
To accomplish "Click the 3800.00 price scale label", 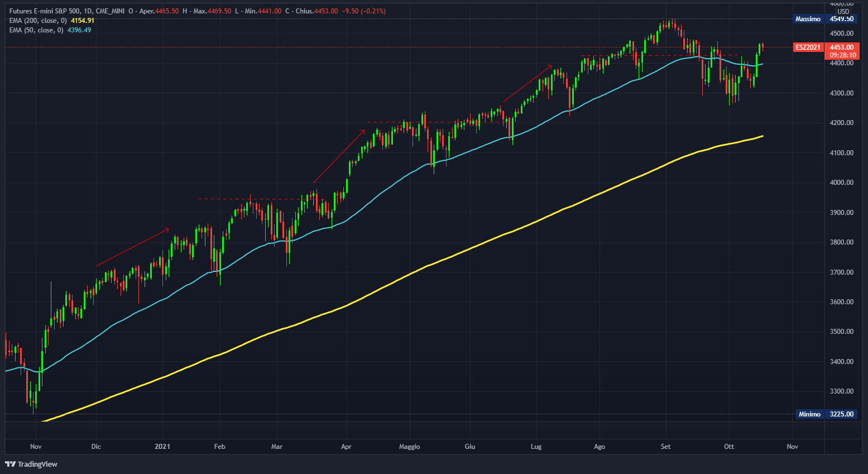I will [x=842, y=242].
